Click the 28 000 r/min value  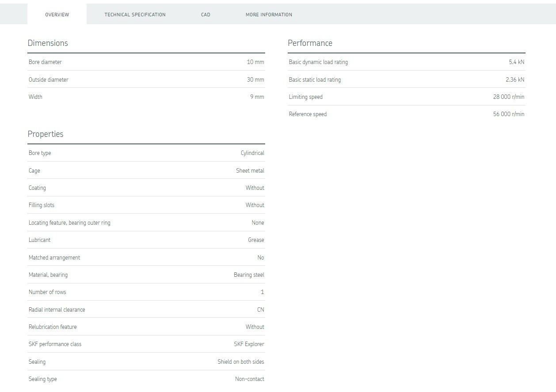point(509,97)
